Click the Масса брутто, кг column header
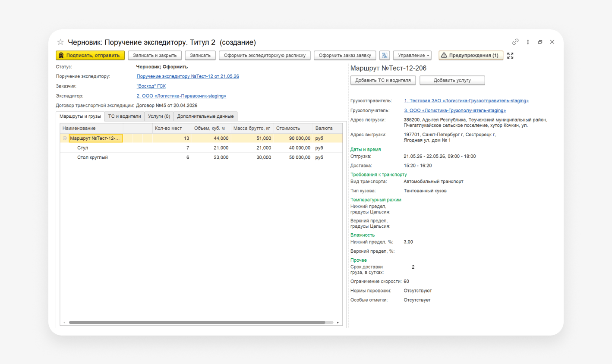The image size is (612, 364). pyautogui.click(x=252, y=129)
